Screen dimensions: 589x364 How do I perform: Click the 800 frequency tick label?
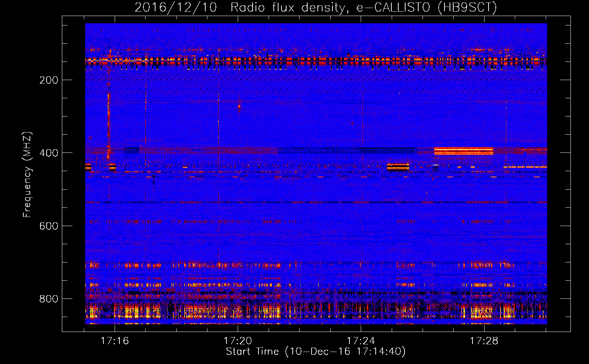click(49, 299)
